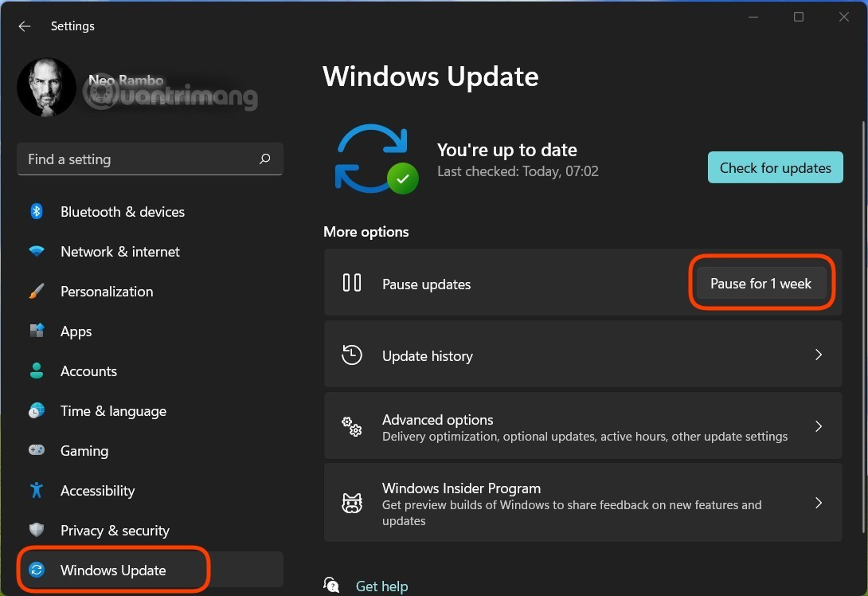This screenshot has height=596, width=868.
Task: Click the Gaming controller icon
Action: point(37,449)
